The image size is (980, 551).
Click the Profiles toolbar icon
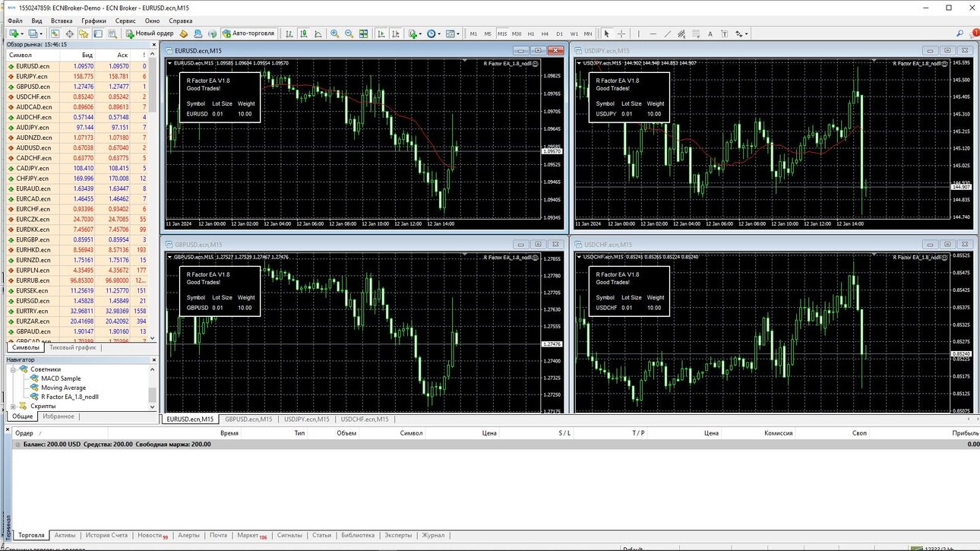[x=33, y=33]
